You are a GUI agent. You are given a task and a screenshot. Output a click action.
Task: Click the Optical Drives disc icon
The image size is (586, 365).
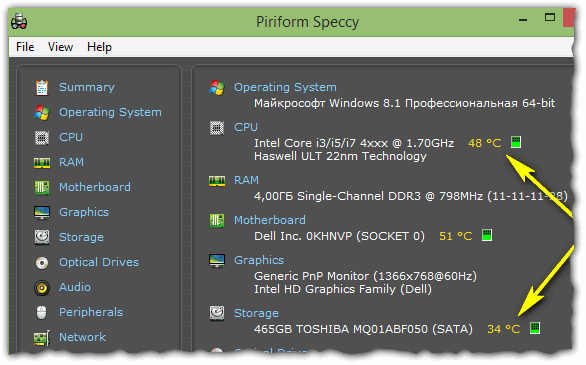[x=42, y=263]
